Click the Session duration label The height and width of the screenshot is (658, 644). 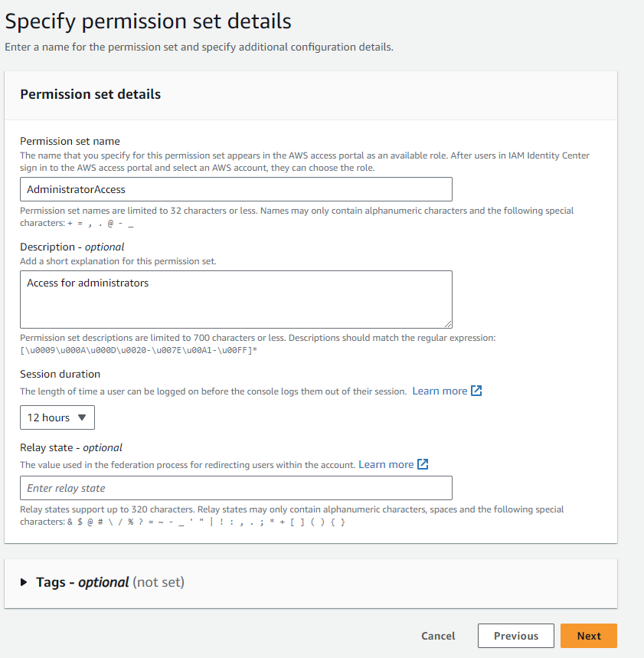[60, 374]
